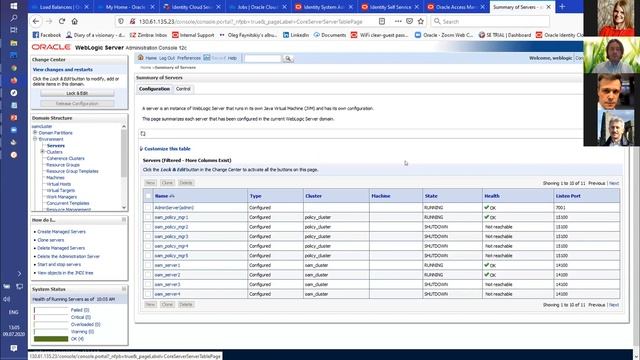Check the oam_server1 row checkbox
Image resolution: width=640 pixels, height=360 pixels.
click(148, 265)
